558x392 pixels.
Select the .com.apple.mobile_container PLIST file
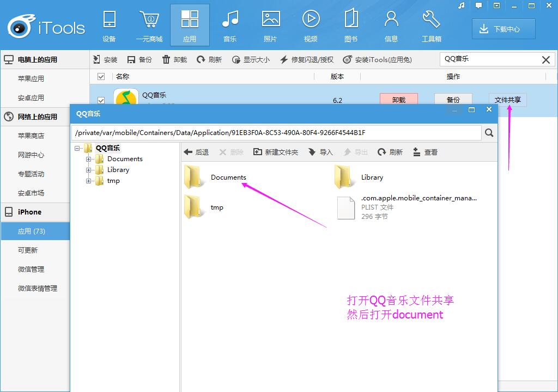pyautogui.click(x=407, y=207)
